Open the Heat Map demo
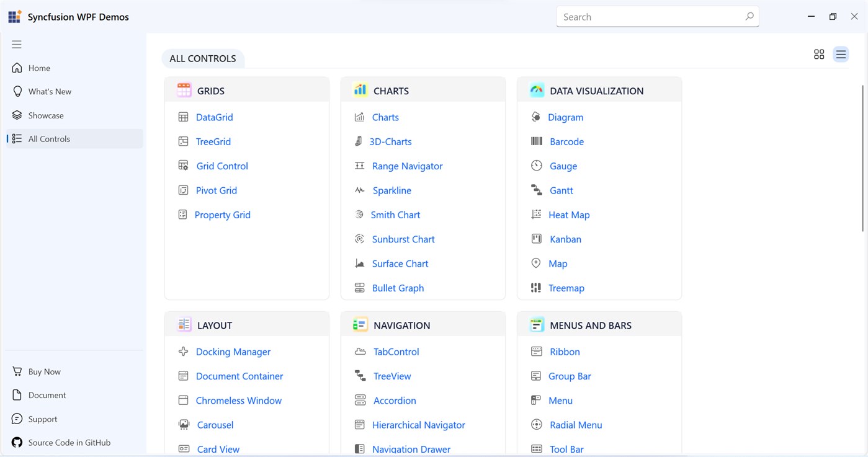 click(x=569, y=215)
